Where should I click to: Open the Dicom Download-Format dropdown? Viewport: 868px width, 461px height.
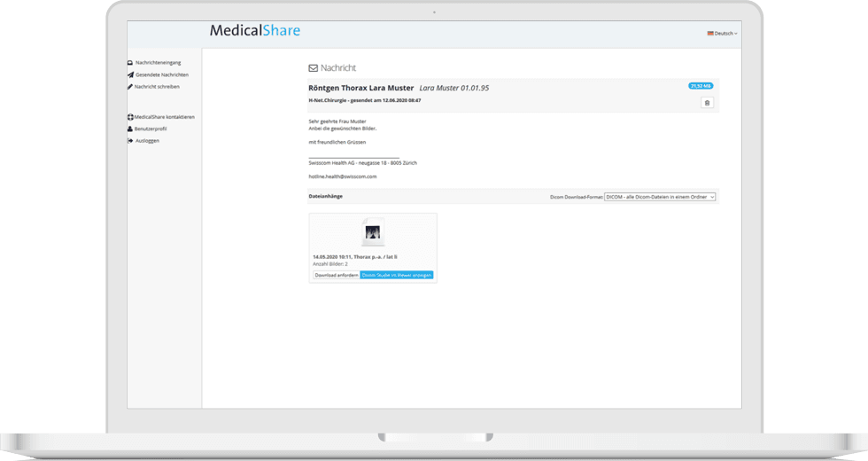[660, 197]
